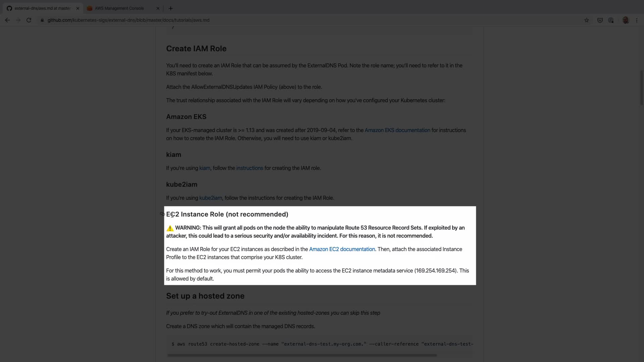Screen dimensions: 644x362
Task: Open a new browser tab
Action: (171, 8)
